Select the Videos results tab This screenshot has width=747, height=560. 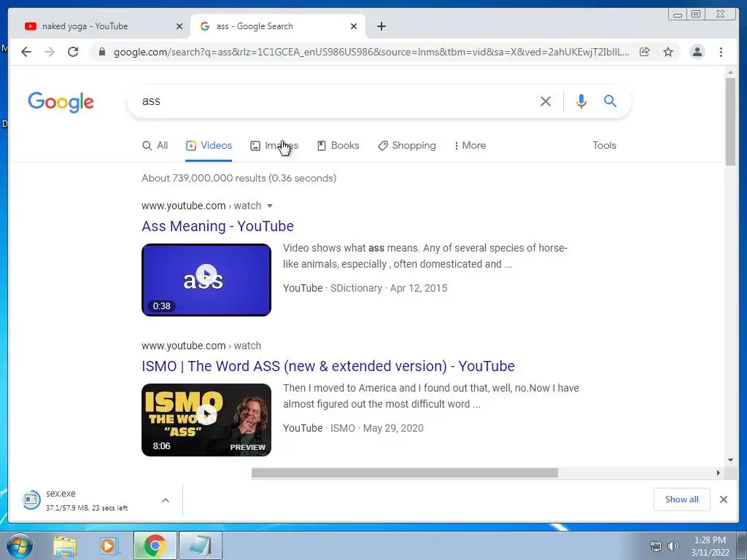coord(209,146)
